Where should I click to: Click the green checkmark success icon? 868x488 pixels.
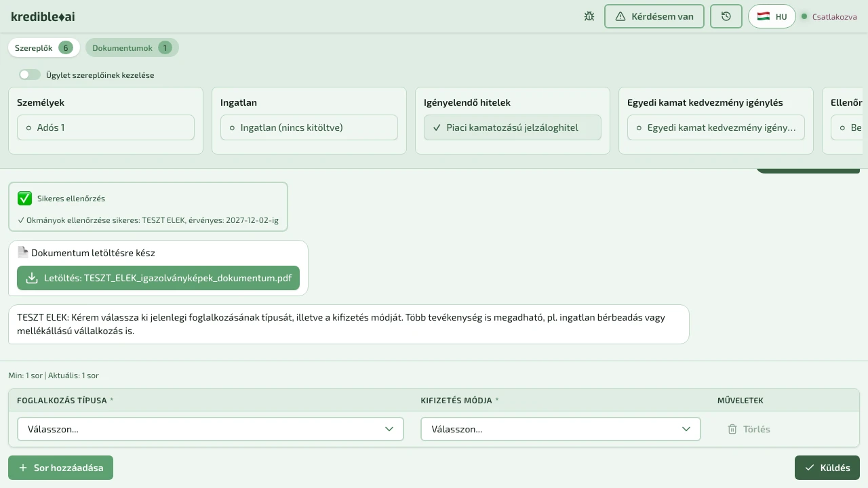pos(25,199)
